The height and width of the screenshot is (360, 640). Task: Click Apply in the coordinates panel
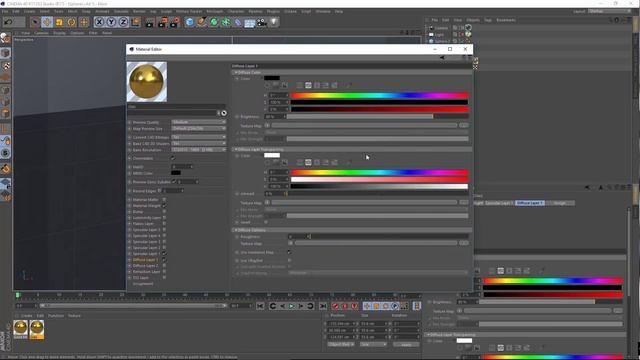pyautogui.click(x=406, y=344)
